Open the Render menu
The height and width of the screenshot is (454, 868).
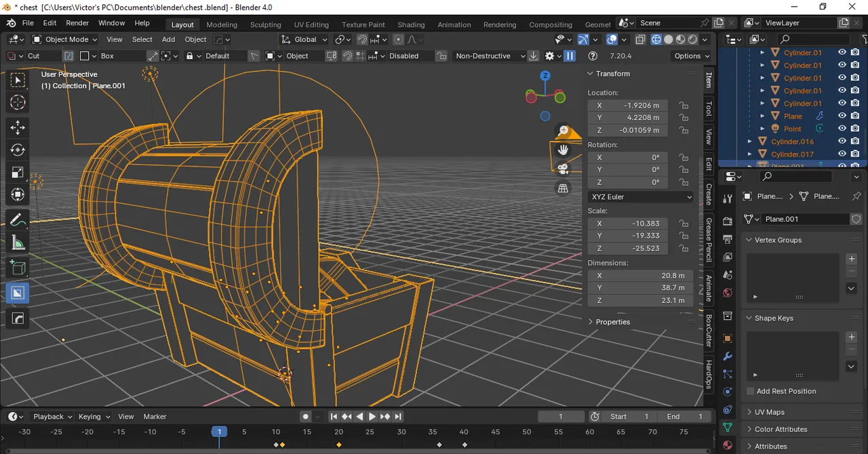click(x=77, y=23)
